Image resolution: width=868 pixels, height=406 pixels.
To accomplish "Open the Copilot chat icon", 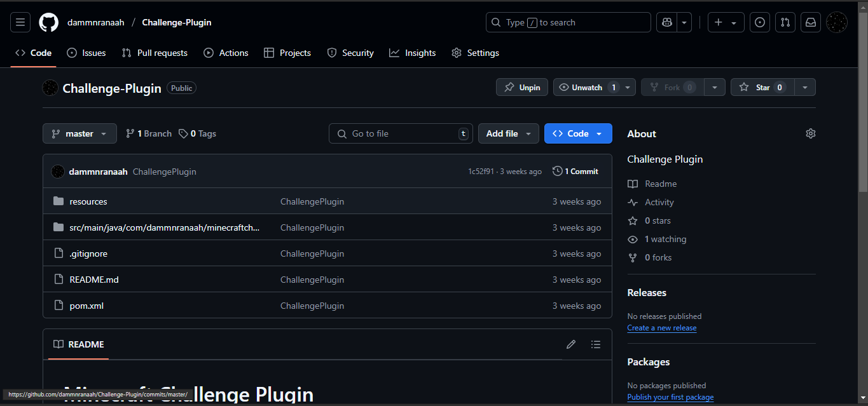I will click(x=667, y=22).
